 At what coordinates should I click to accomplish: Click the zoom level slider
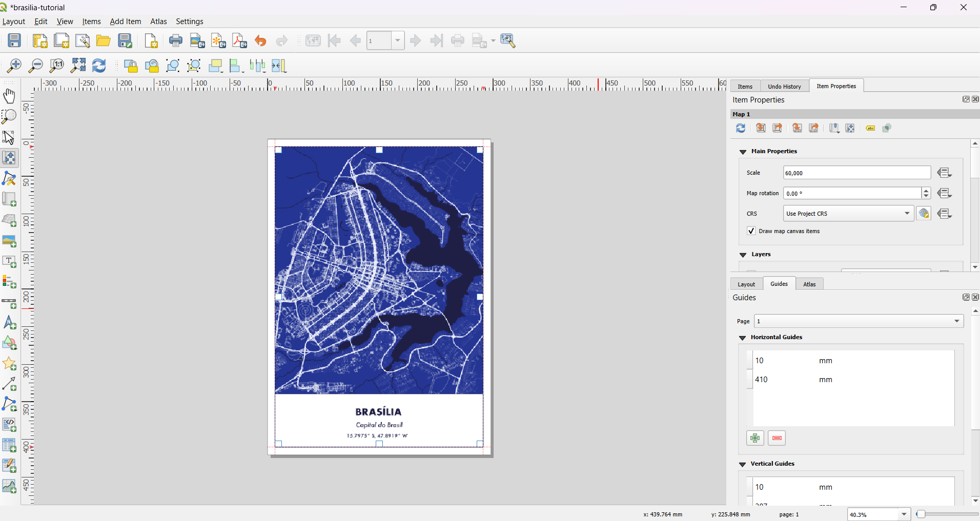[x=947, y=514]
